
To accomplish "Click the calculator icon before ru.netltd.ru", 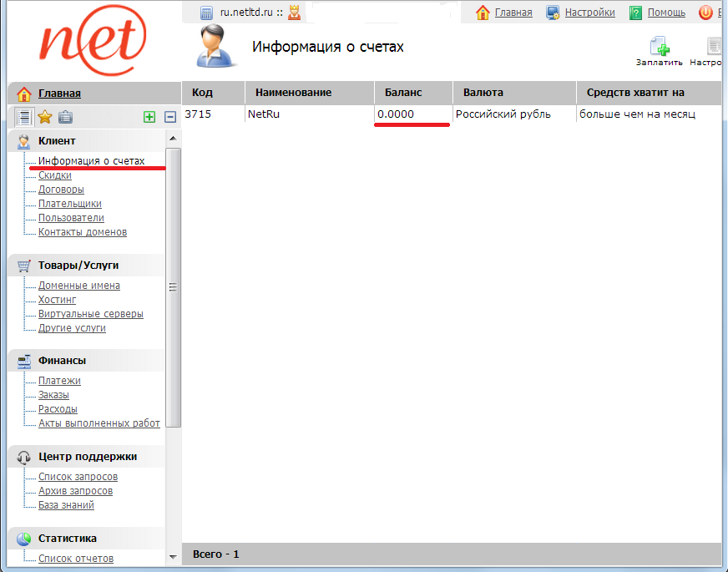I will 207,13.
